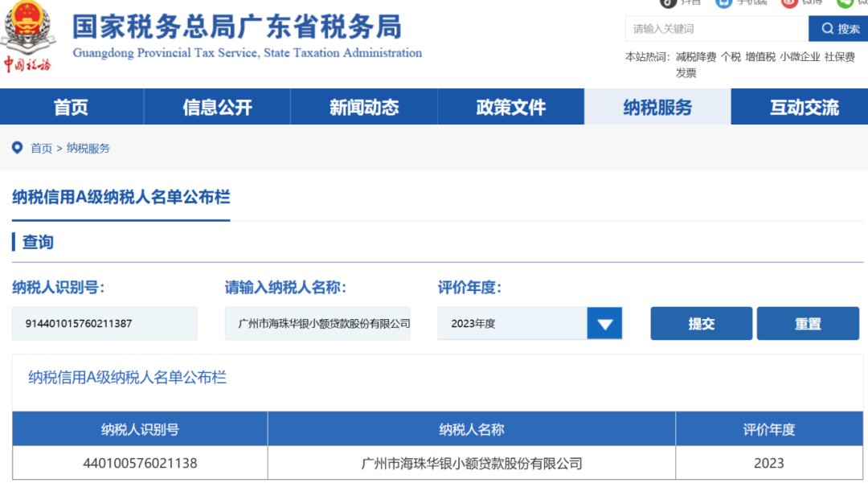Open hot keyword 社保费
The height and width of the screenshot is (483, 868).
pyautogui.click(x=840, y=57)
